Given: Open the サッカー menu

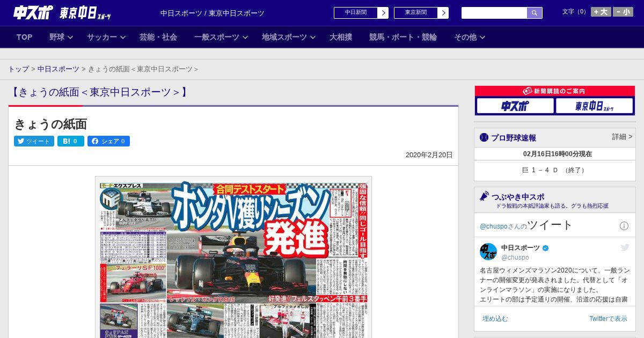Looking at the screenshot, I should tap(102, 37).
